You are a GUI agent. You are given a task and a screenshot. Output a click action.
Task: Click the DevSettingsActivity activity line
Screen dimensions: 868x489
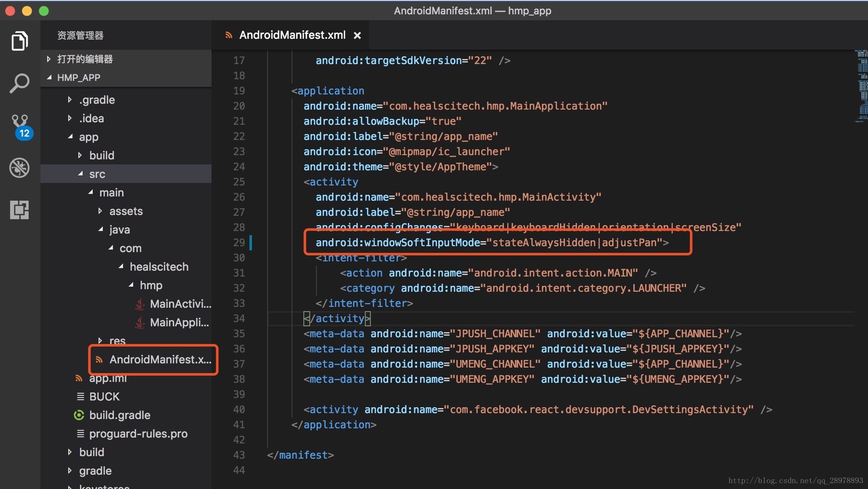coord(538,410)
